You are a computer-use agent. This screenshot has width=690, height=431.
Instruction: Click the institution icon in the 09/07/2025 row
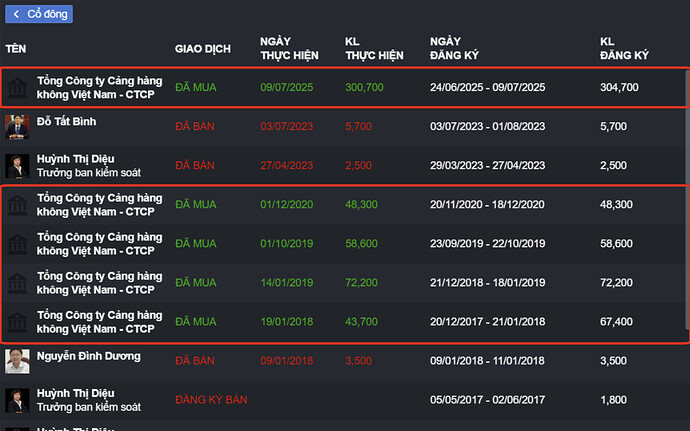[17, 88]
